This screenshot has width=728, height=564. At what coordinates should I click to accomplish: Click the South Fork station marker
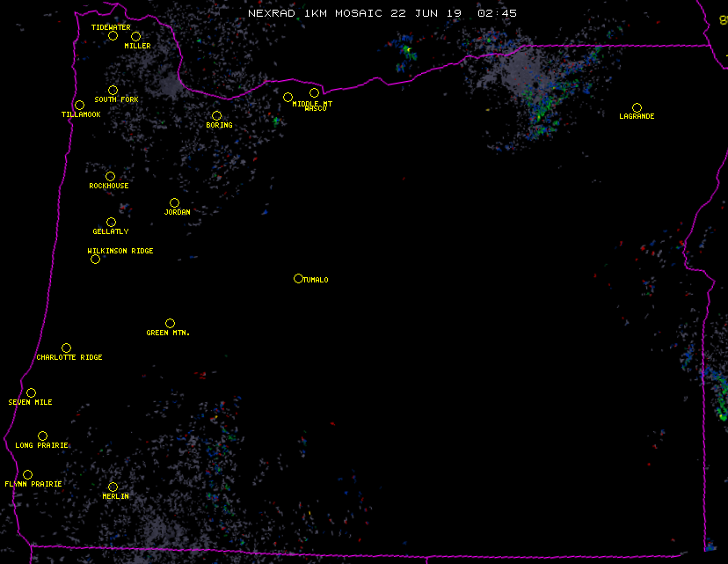[113, 90]
